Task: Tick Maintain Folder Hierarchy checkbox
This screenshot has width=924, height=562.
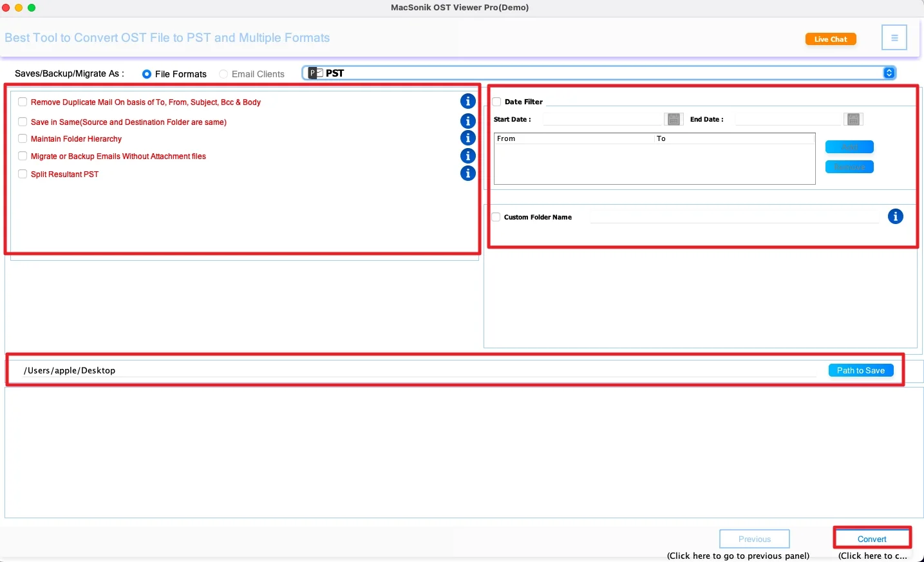Action: 23,138
